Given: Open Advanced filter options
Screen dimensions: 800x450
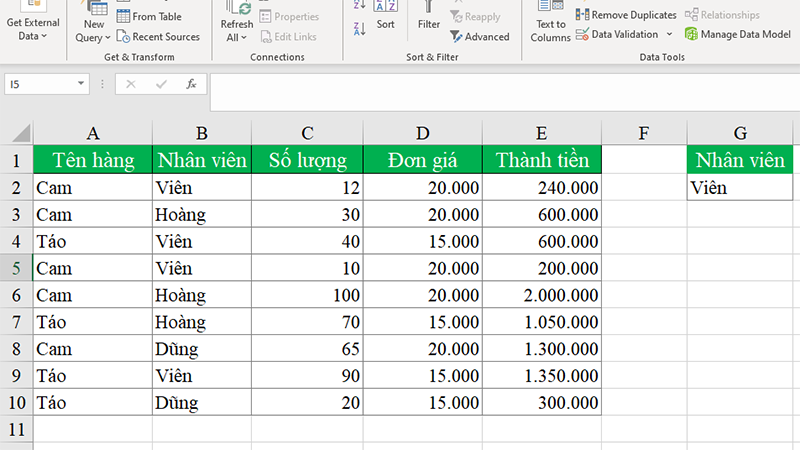Looking at the screenshot, I should point(480,37).
